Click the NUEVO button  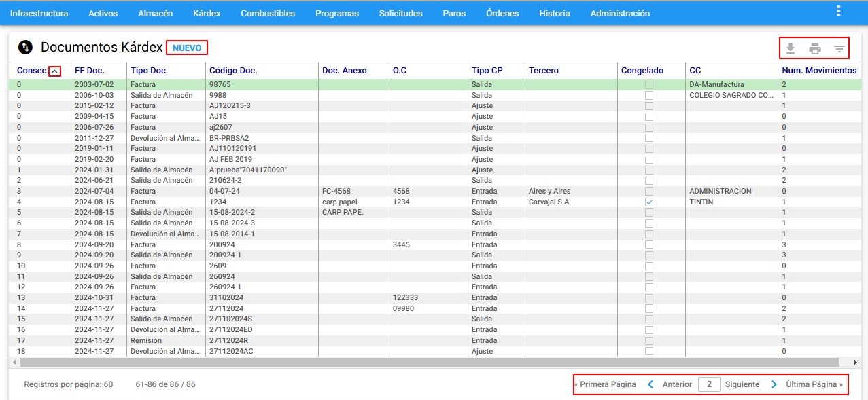point(187,48)
